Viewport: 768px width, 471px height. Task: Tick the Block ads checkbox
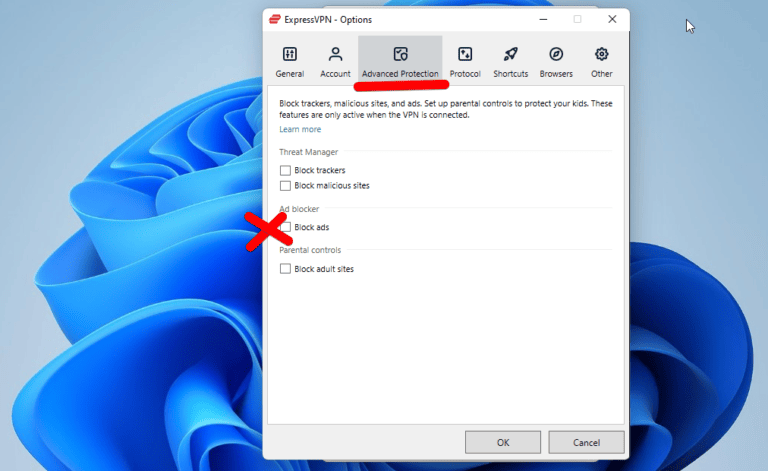point(285,227)
